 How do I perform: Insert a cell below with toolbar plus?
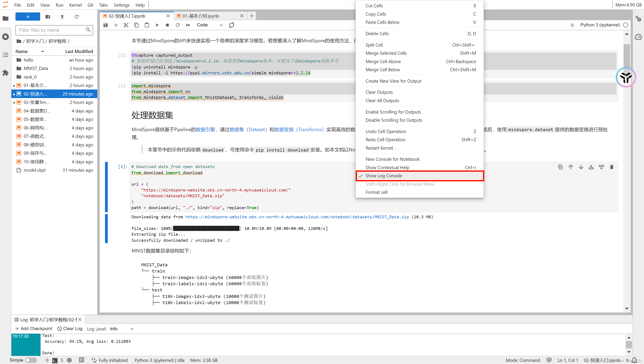tap(116, 25)
